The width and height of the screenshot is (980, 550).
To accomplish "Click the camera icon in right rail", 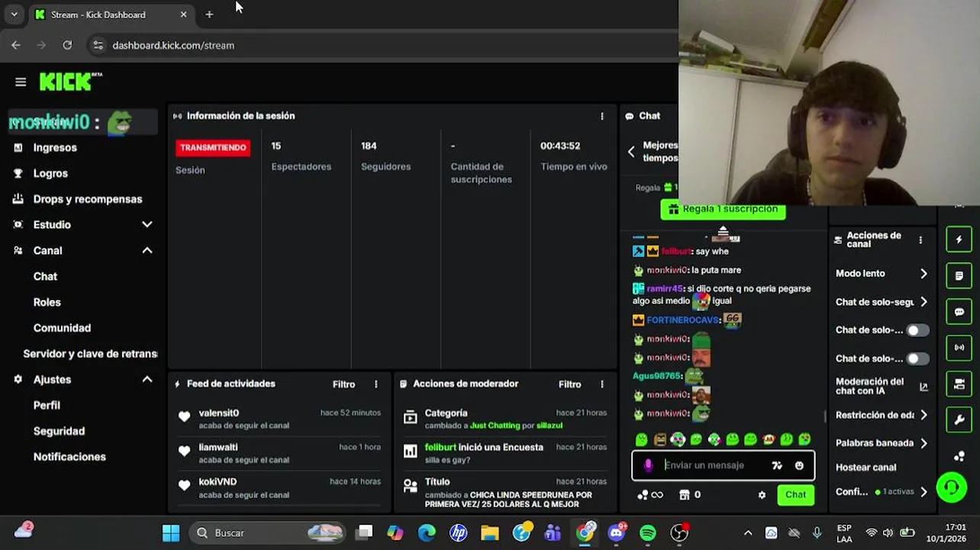I will 959,383.
